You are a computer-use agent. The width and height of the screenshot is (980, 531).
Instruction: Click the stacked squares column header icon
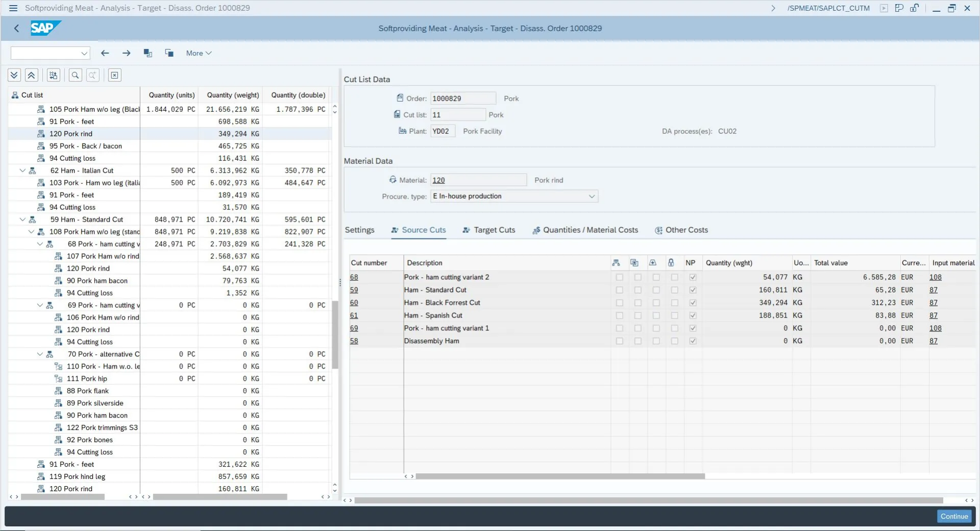click(x=634, y=263)
